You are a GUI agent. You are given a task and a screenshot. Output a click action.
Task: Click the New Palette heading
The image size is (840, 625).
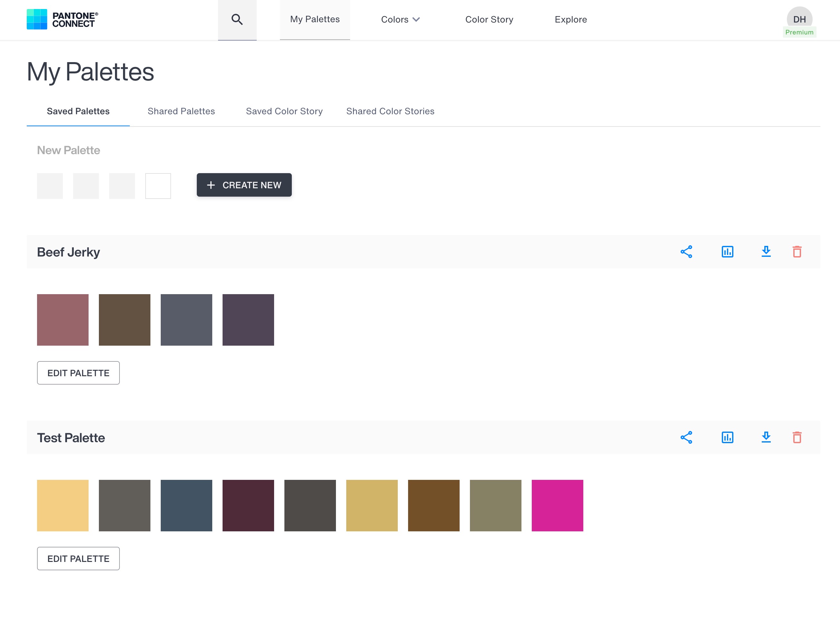pos(69,151)
